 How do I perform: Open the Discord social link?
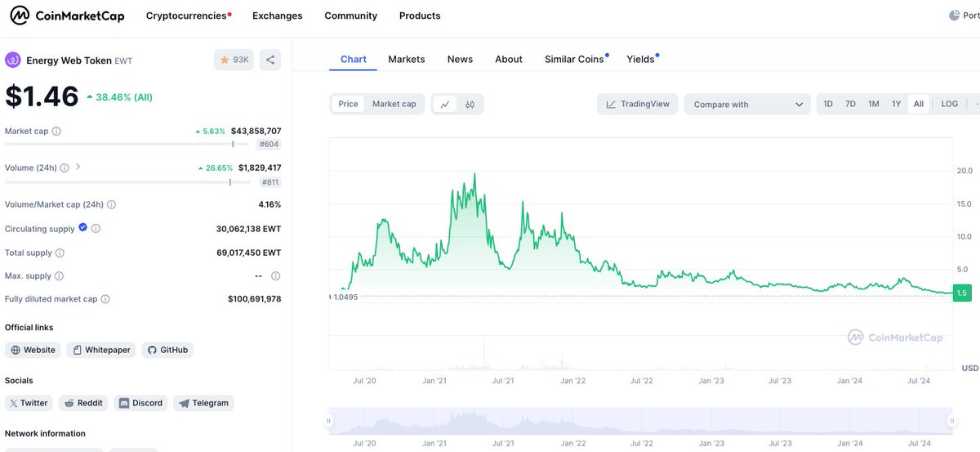click(140, 403)
